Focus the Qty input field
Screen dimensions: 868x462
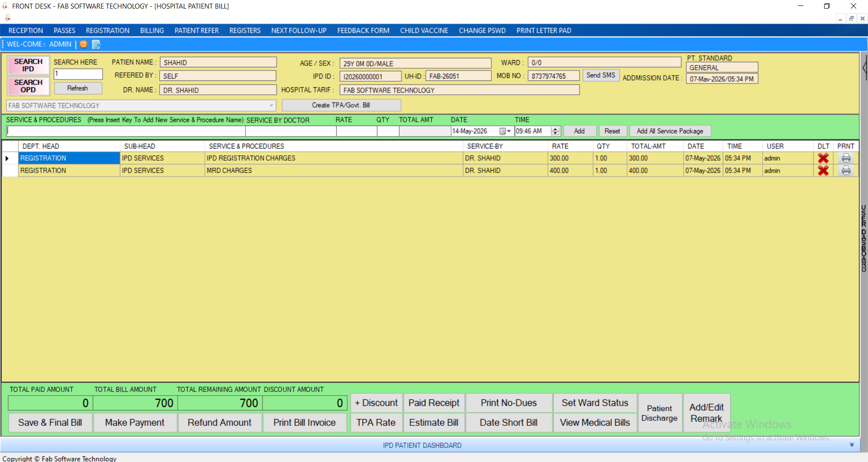[x=388, y=131]
